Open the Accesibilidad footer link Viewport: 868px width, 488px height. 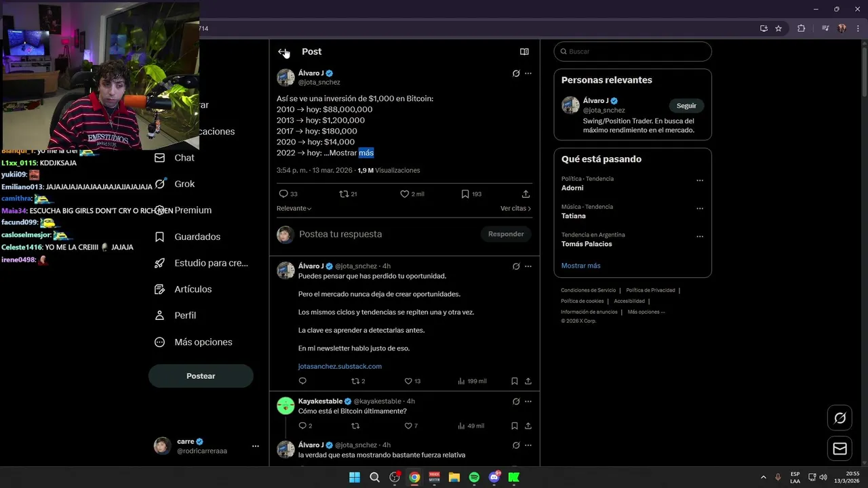(x=629, y=301)
